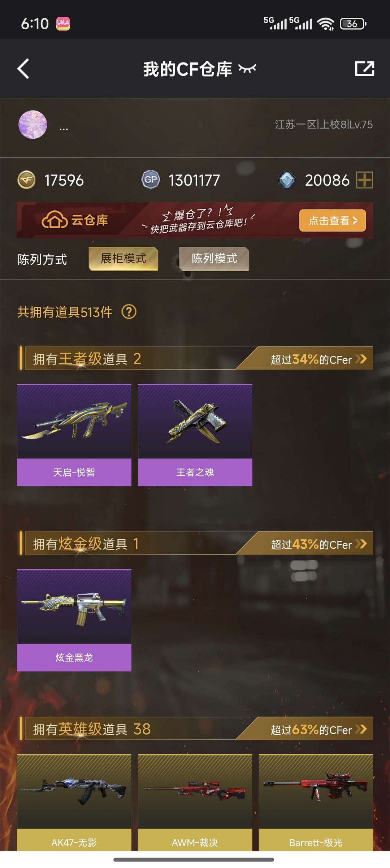This screenshot has height=868, width=390.
Task: Expand the 王者级道具 ranking chevron
Action: (x=361, y=359)
